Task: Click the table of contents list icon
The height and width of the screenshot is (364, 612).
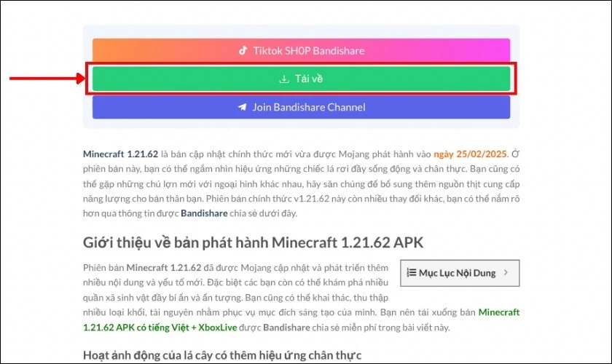Action: tap(410, 273)
